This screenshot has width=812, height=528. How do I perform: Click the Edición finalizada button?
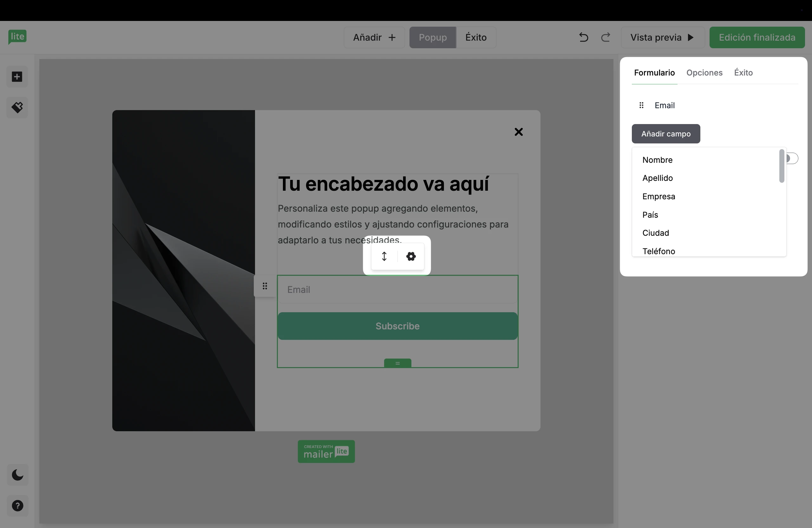[757, 37]
